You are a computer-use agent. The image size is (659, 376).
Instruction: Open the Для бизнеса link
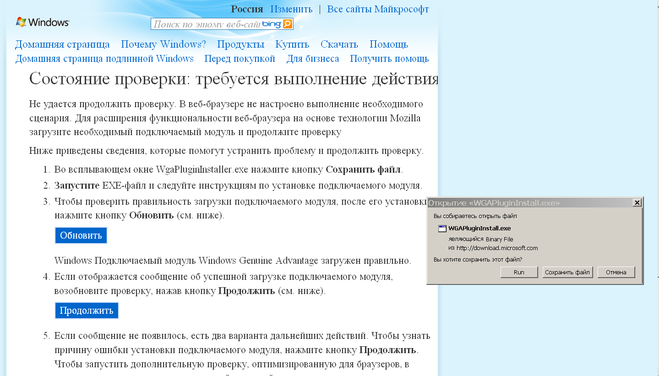pyautogui.click(x=313, y=58)
